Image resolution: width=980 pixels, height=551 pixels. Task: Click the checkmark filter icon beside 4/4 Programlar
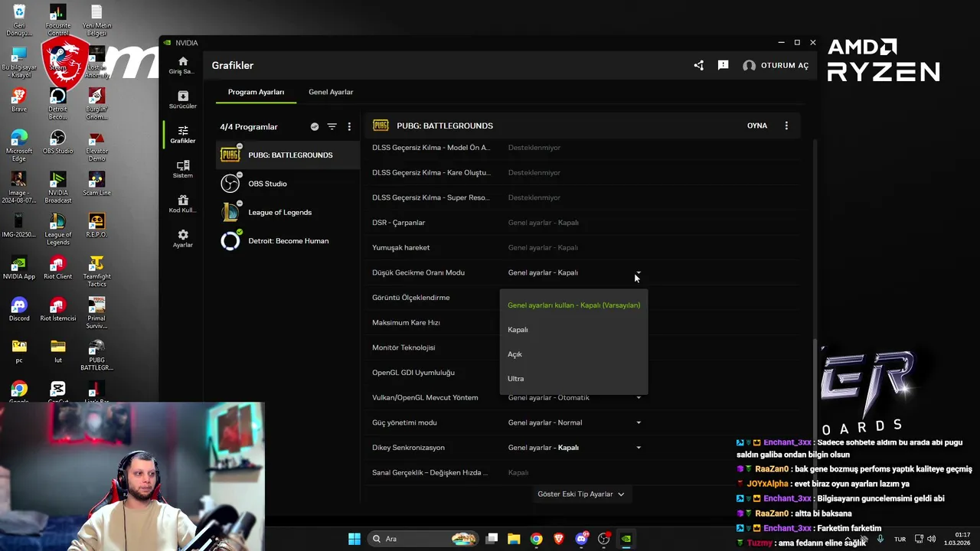point(315,126)
